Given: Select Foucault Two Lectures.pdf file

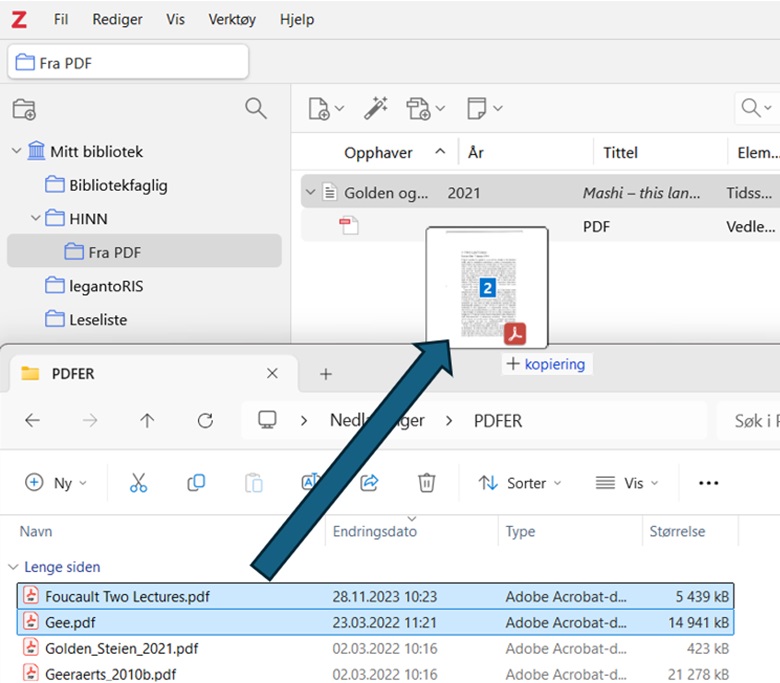Looking at the screenshot, I should tap(376, 596).
